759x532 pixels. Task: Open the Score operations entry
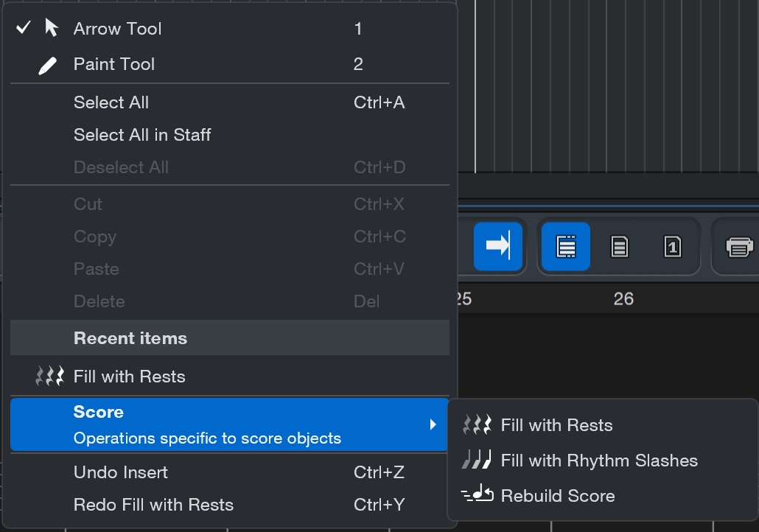pyautogui.click(x=229, y=424)
